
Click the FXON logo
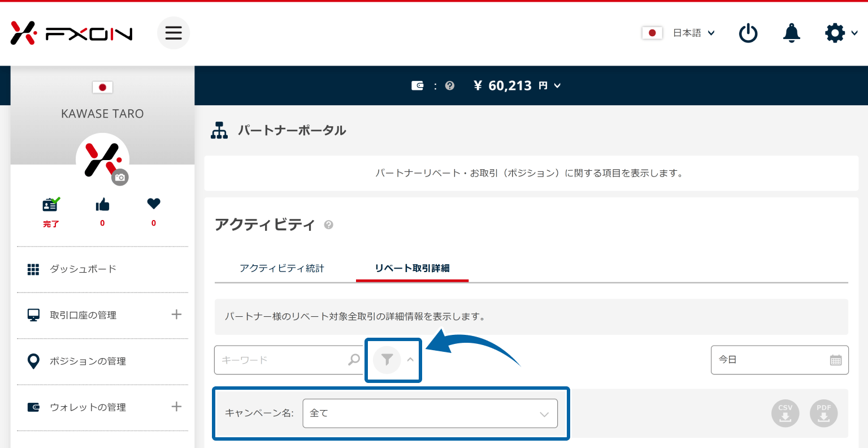[x=71, y=33]
